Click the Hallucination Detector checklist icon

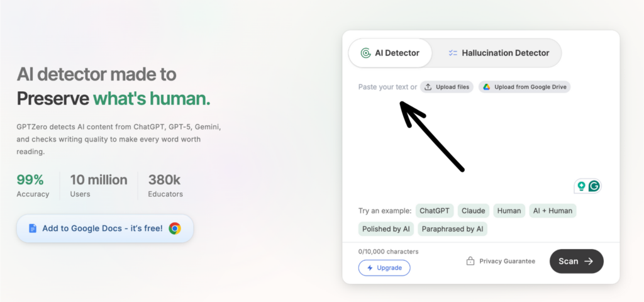click(453, 53)
